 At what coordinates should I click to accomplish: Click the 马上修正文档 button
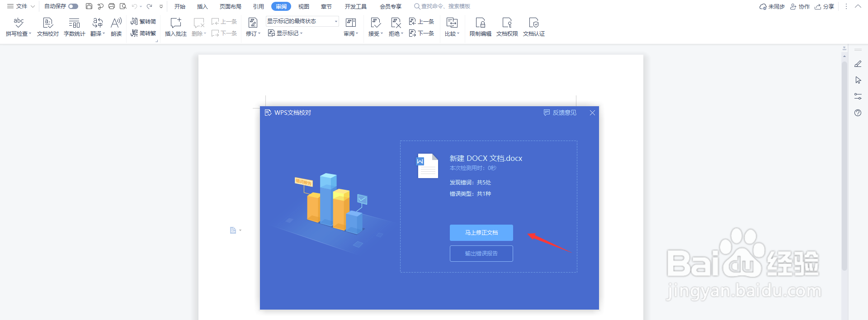(481, 233)
